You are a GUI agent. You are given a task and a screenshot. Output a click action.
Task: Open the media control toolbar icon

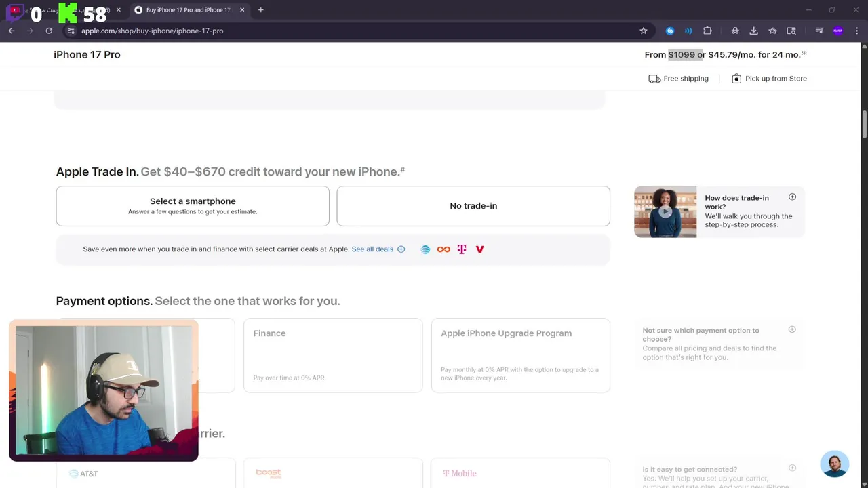tap(819, 30)
